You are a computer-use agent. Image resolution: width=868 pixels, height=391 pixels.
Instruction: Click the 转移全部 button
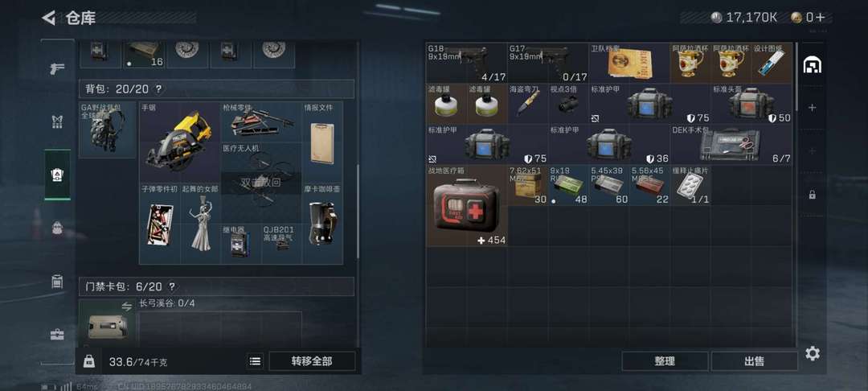[312, 361]
